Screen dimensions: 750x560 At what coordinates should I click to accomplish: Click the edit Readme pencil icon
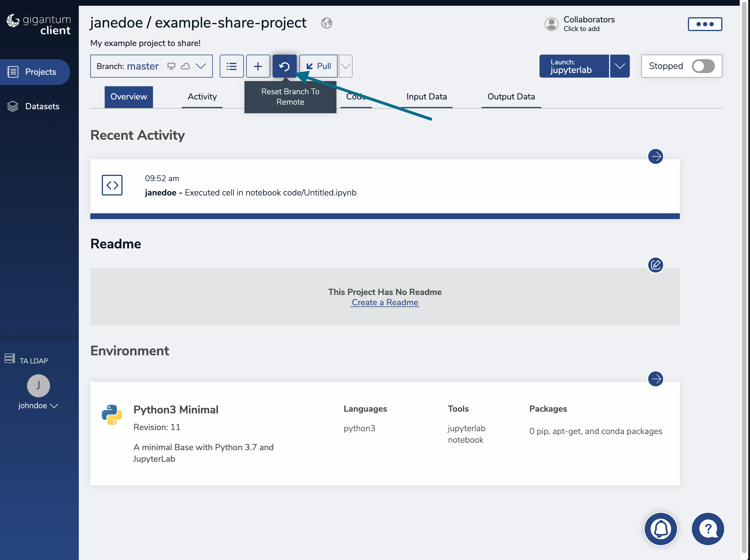pyautogui.click(x=655, y=265)
